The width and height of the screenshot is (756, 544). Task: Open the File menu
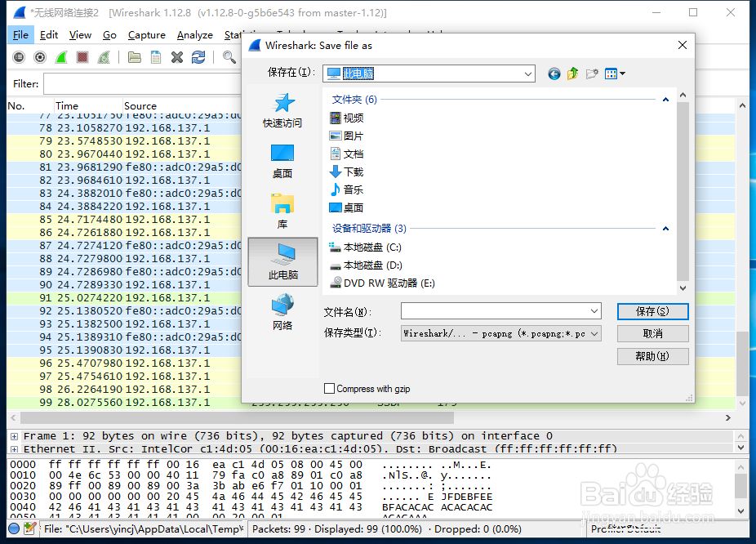(x=20, y=35)
